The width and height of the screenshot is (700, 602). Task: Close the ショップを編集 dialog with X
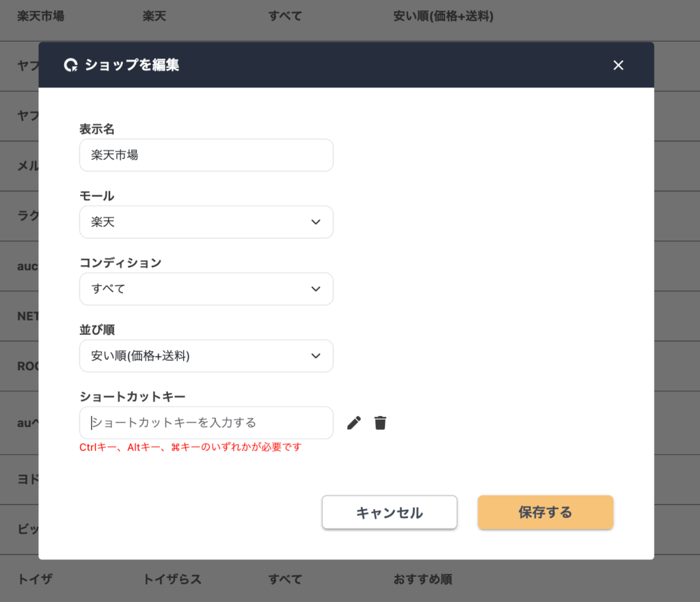(x=618, y=65)
